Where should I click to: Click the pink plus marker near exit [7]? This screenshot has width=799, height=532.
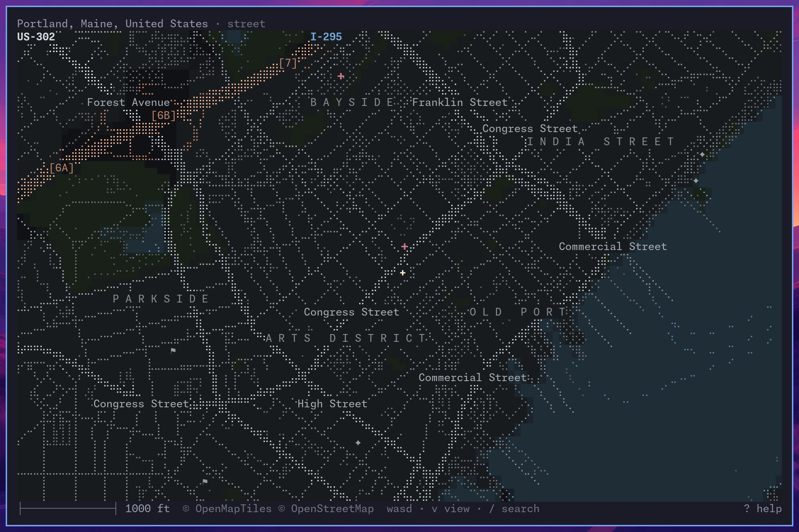[x=341, y=76]
